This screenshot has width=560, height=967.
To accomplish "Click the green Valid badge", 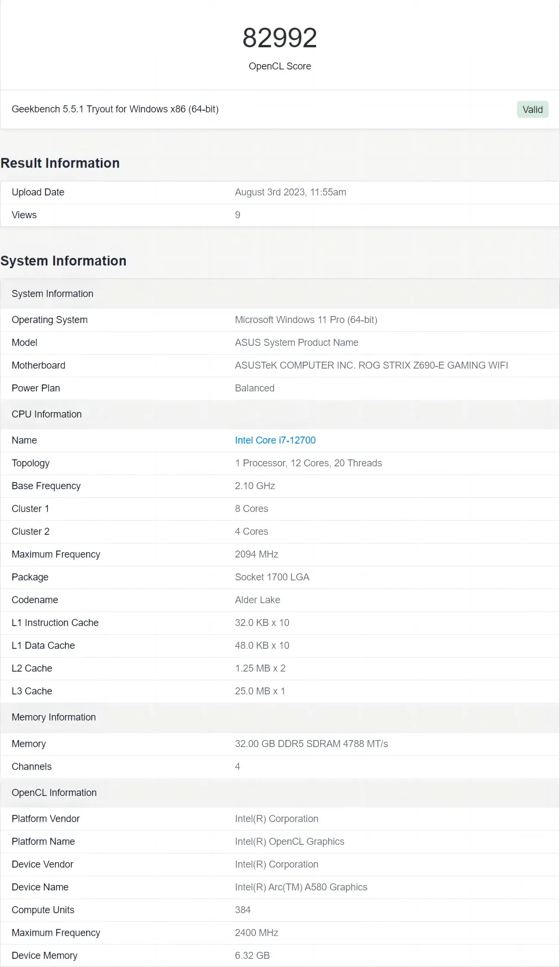I will click(532, 109).
